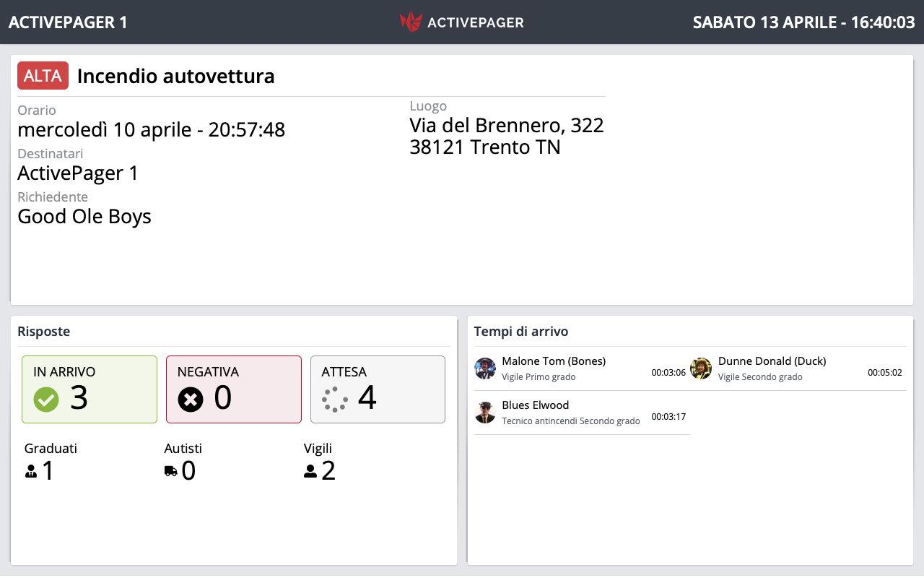Select the Tempi di arrivo panel heading
The height and width of the screenshot is (578, 924).
point(521,332)
